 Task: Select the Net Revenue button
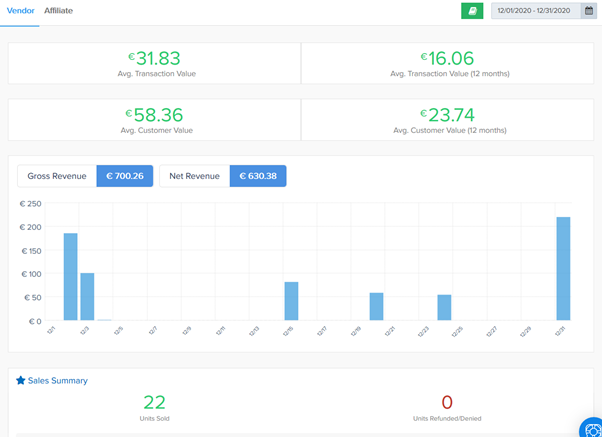pyautogui.click(x=195, y=176)
